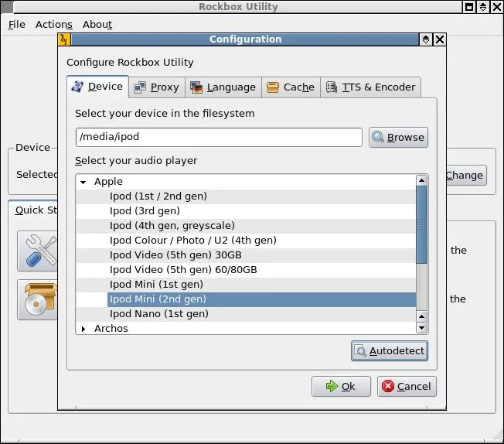The height and width of the screenshot is (444, 504).
Task: Click the Browse button
Action: 398,138
